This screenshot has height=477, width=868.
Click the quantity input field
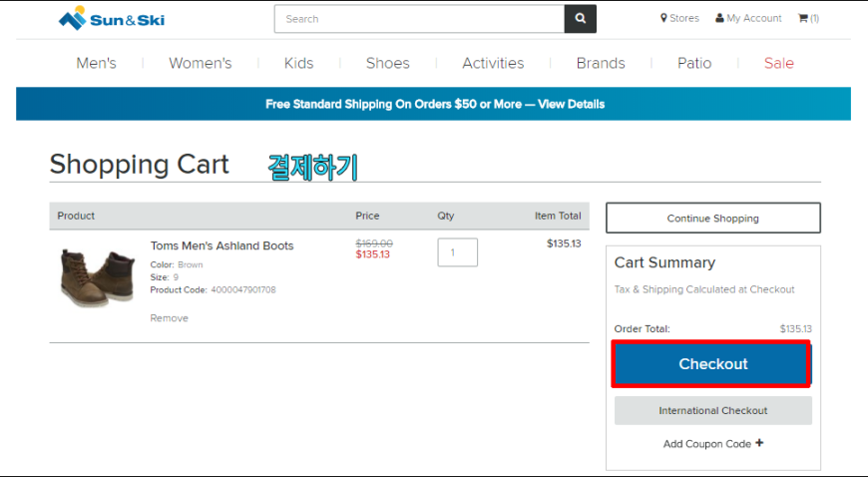coord(457,252)
